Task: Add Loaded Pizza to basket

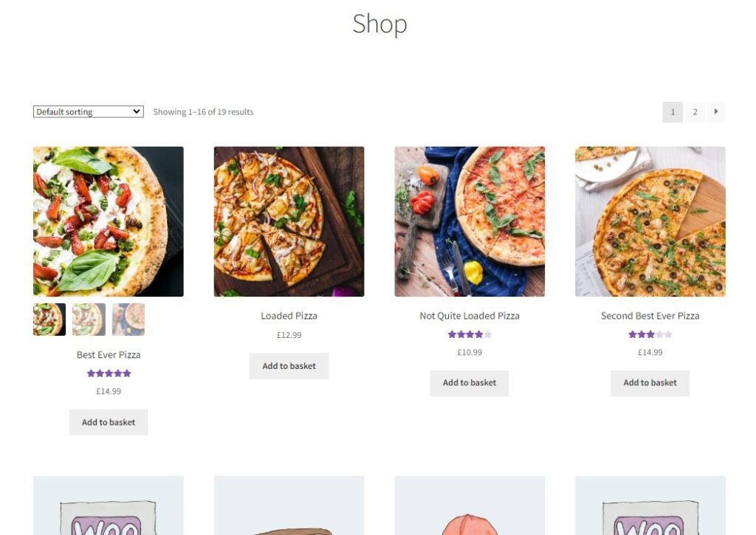Action: click(x=289, y=365)
